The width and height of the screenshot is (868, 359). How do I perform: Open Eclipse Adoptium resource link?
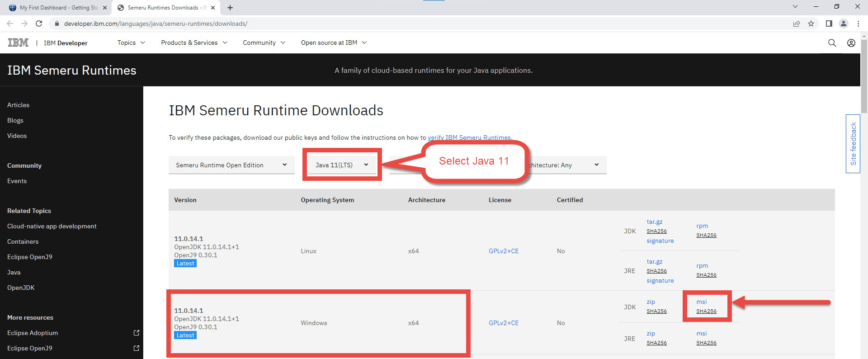[x=33, y=333]
